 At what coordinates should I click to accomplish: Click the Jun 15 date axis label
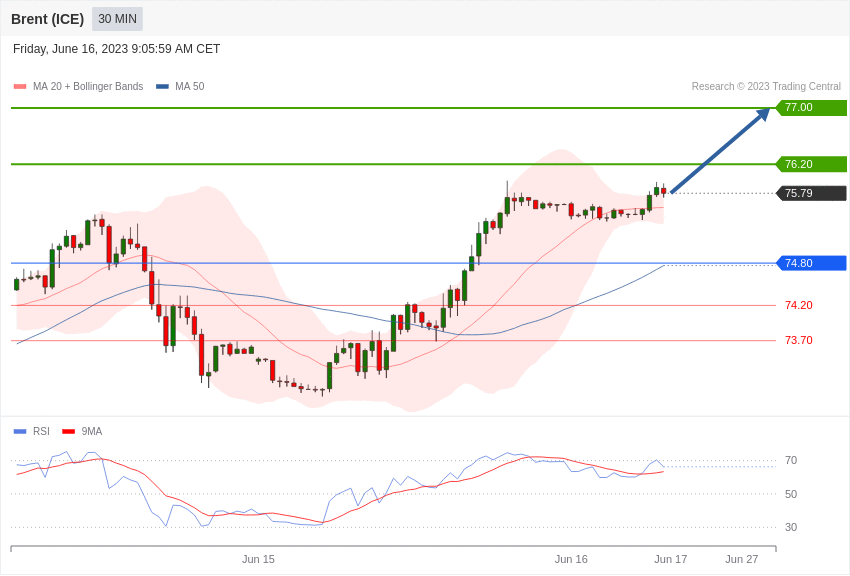coord(258,559)
